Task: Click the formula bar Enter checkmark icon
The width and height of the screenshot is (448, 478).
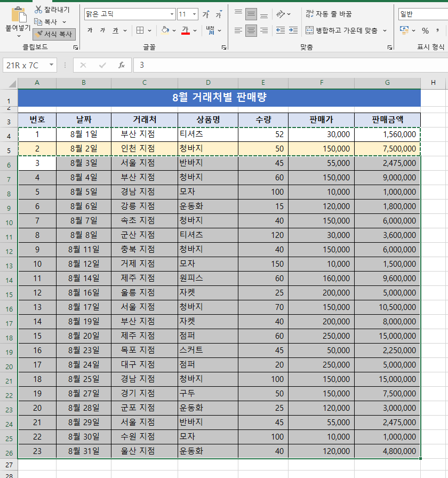Action: [102, 65]
